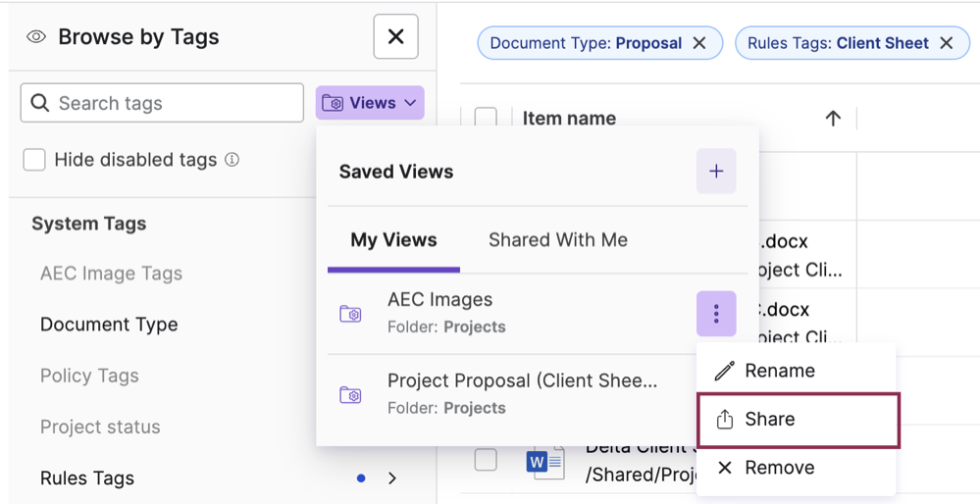Tick the Delta Client row checkbox
The width and height of the screenshot is (980, 504).
point(486,460)
